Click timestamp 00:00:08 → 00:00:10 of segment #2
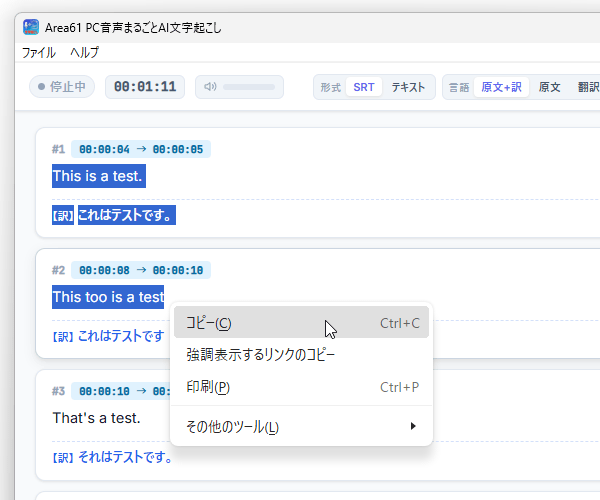600x500 pixels. click(141, 270)
